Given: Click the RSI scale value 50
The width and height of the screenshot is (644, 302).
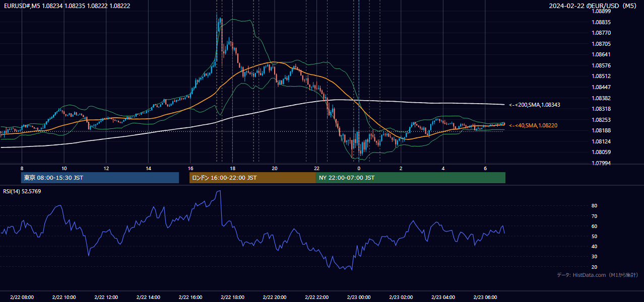Looking at the screenshot, I should tap(595, 236).
